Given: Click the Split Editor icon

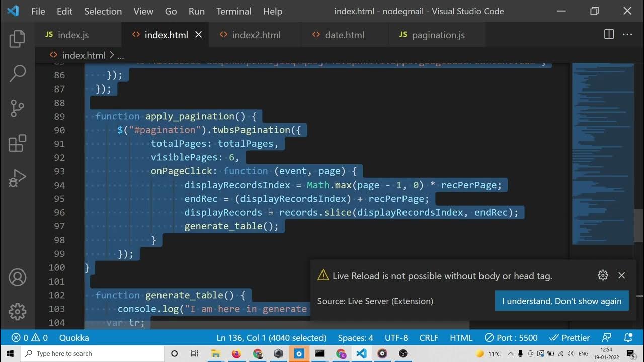Looking at the screenshot, I should tap(609, 35).
